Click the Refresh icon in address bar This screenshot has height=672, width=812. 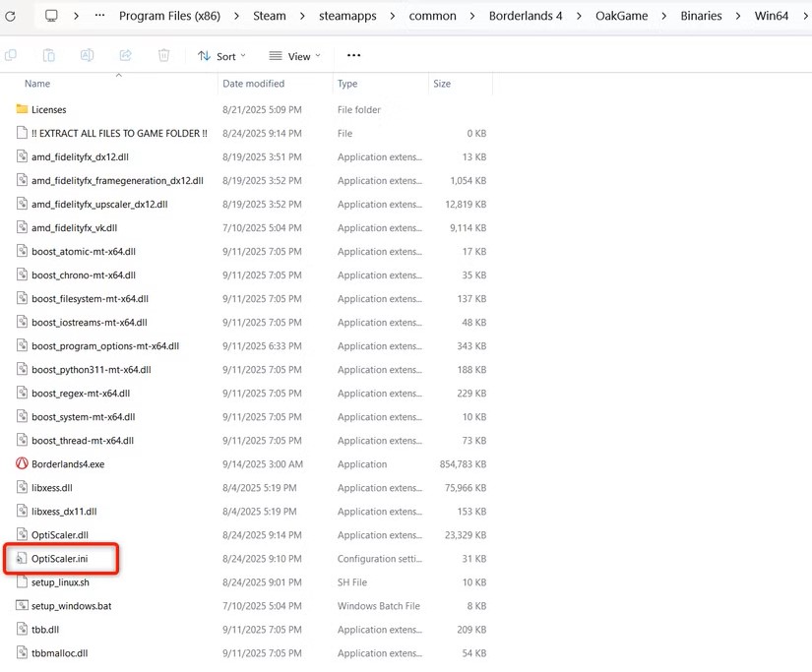[11, 16]
